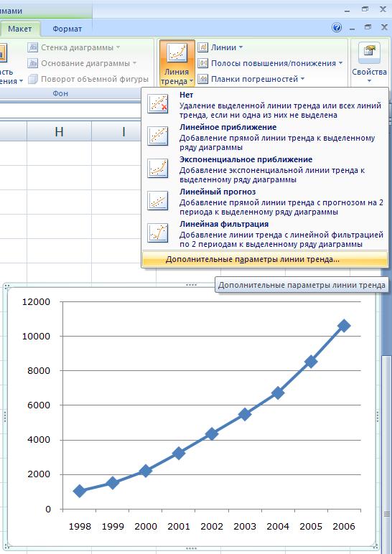Click the Нет trendline icon with red X
The width and height of the screenshot is (392, 554).
point(158,104)
